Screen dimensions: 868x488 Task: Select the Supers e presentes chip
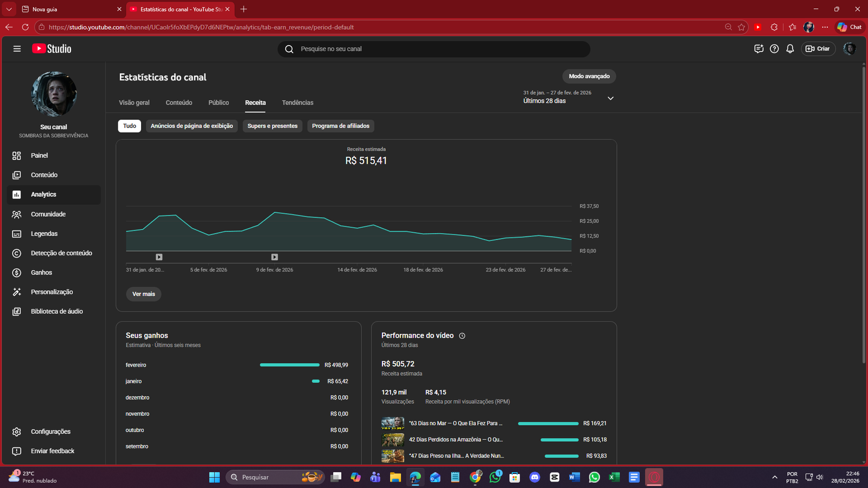[x=272, y=126]
